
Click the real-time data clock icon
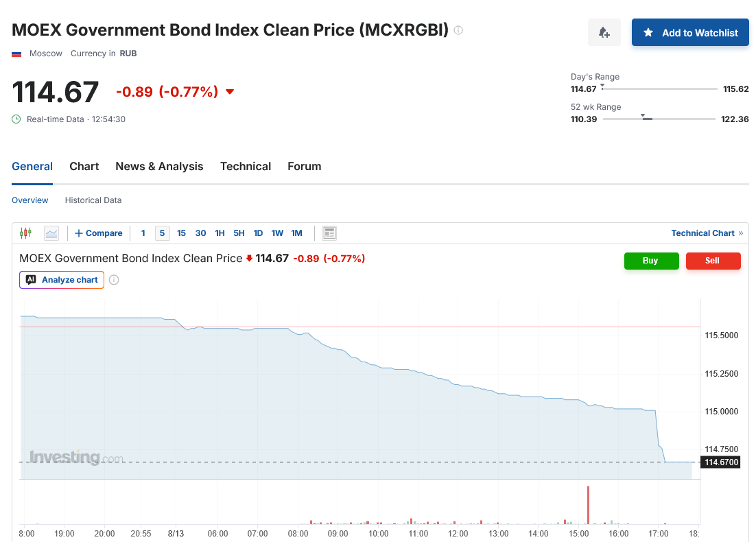[x=16, y=119]
